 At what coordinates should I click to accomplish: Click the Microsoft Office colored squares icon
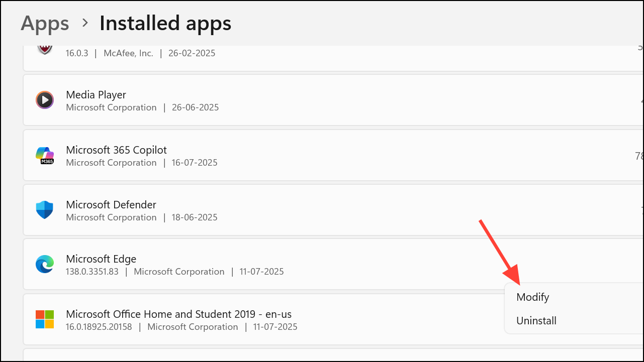tap(45, 319)
